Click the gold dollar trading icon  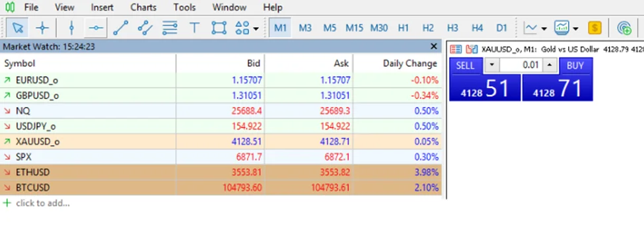[594, 28]
